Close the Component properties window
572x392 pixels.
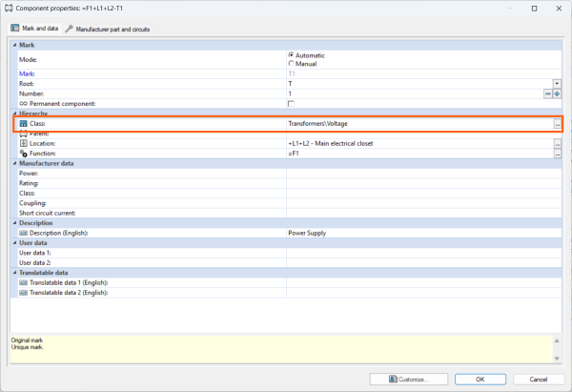559,9
